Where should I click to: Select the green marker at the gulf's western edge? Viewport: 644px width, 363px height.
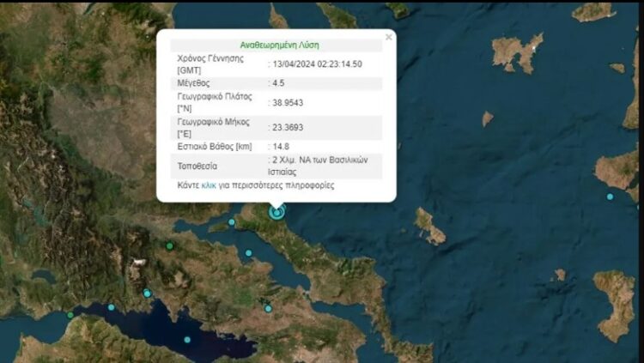pyautogui.click(x=70, y=315)
